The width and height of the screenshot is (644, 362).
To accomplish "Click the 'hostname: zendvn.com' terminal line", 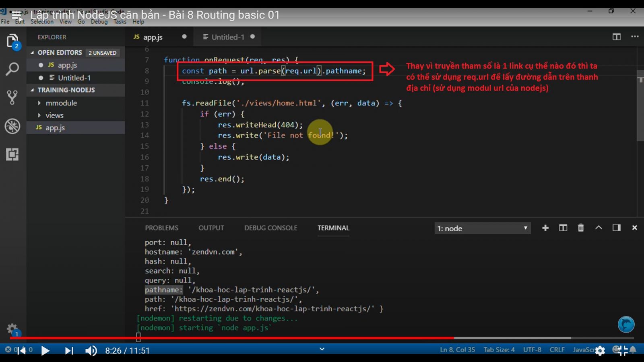I will tap(194, 252).
